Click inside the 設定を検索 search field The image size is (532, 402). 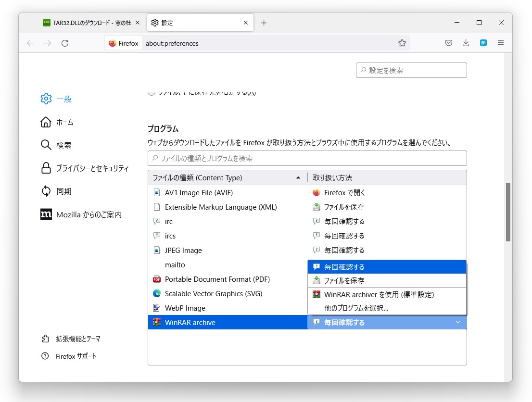pyautogui.click(x=411, y=70)
